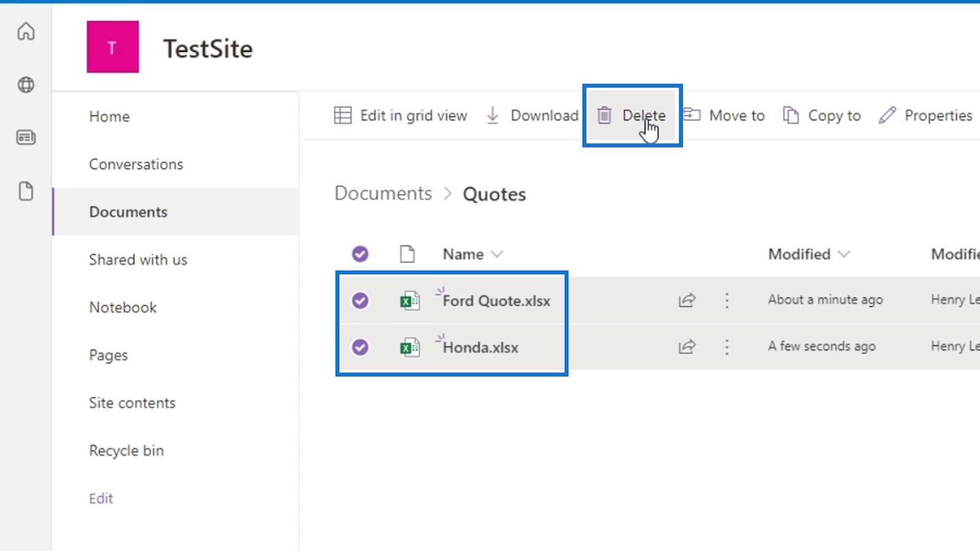The image size is (980, 551).
Task: Open Recycle bin in navigation
Action: [126, 451]
